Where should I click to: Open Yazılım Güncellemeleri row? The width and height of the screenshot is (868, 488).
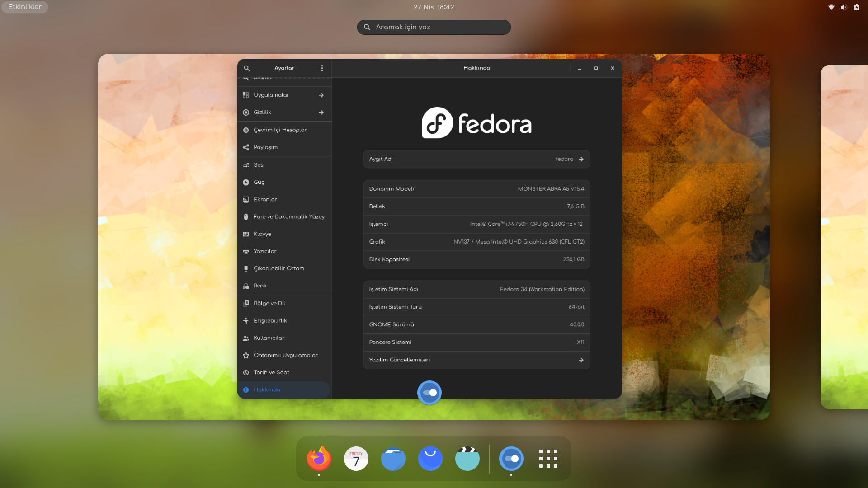coord(476,360)
